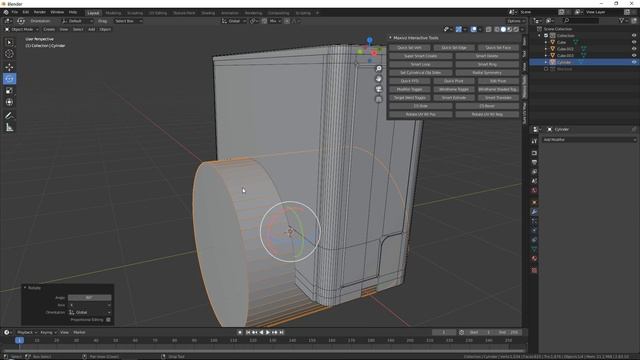Open the Material properties tab icon
Image resolution: width=640 pixels, height=360 pixels.
tap(534, 258)
